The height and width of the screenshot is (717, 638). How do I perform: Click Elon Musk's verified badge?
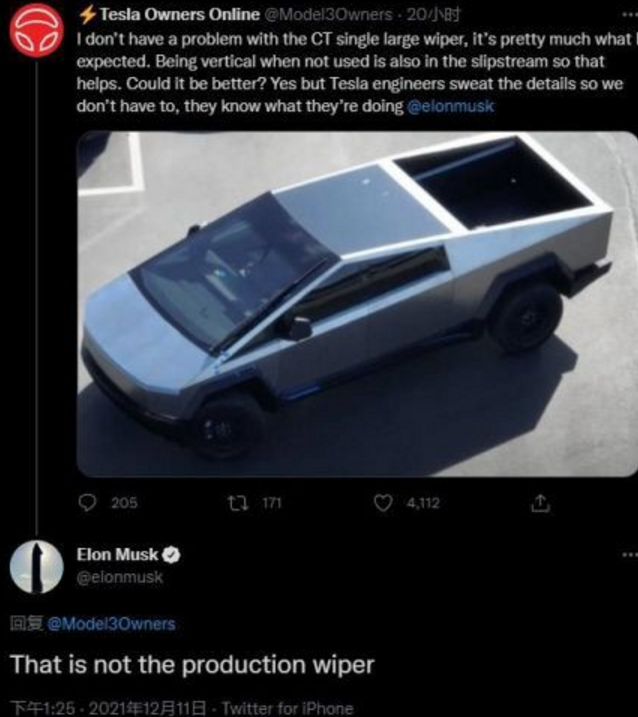click(x=172, y=555)
